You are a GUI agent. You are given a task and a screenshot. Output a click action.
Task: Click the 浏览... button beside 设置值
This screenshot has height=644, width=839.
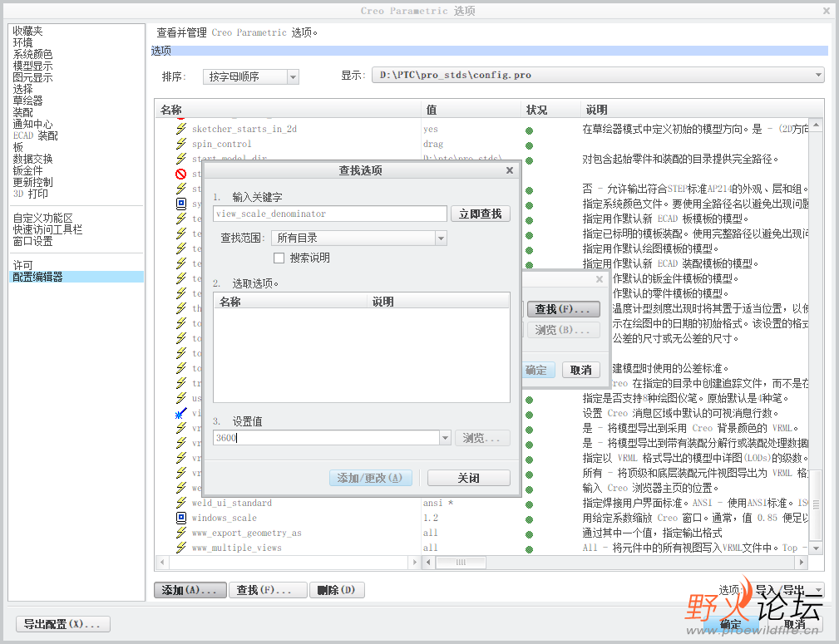481,438
